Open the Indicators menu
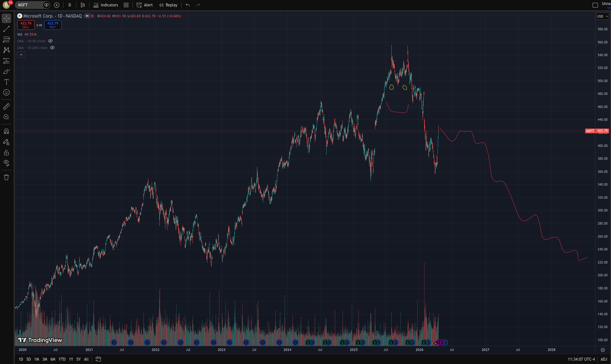Image resolution: width=611 pixels, height=364 pixels. tap(106, 5)
